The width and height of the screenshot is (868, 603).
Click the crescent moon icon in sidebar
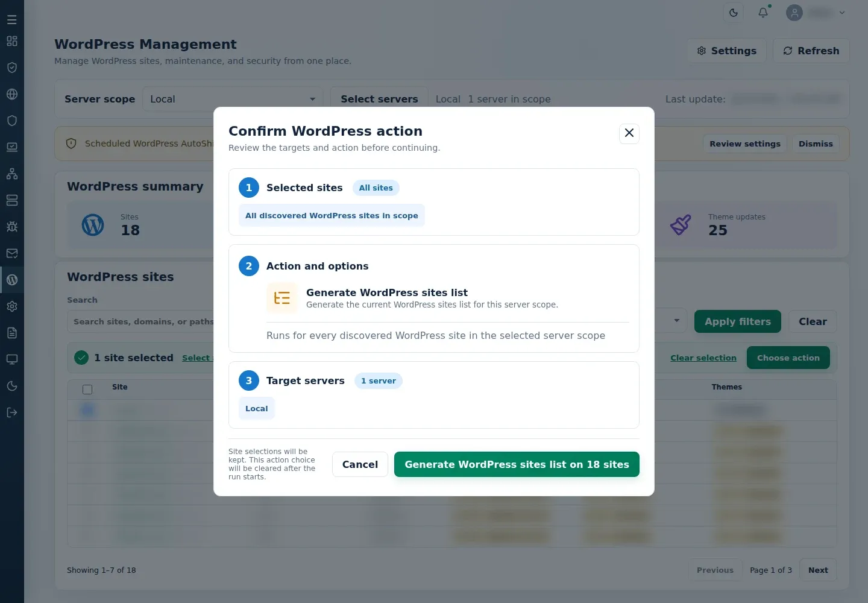pyautogui.click(x=12, y=386)
